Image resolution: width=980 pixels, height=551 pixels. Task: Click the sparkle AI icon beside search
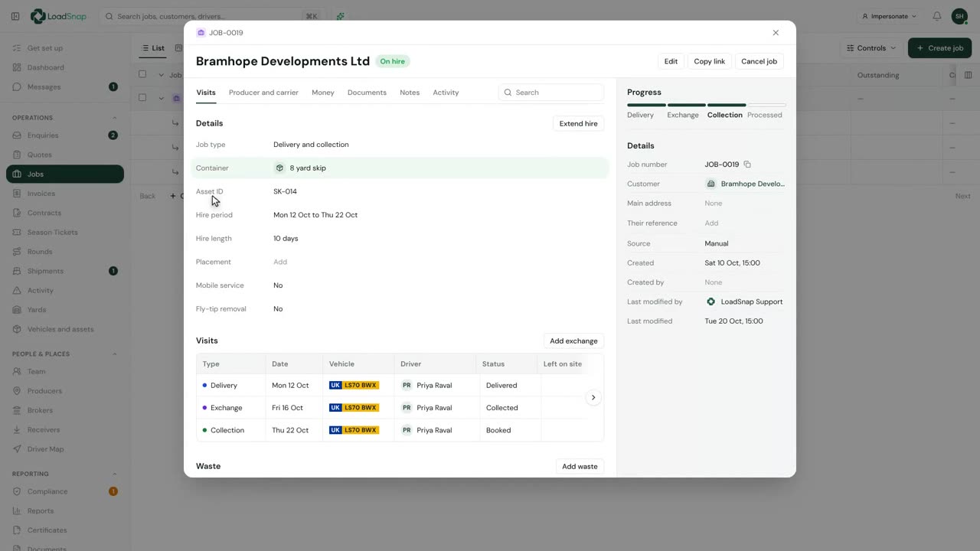pos(341,16)
